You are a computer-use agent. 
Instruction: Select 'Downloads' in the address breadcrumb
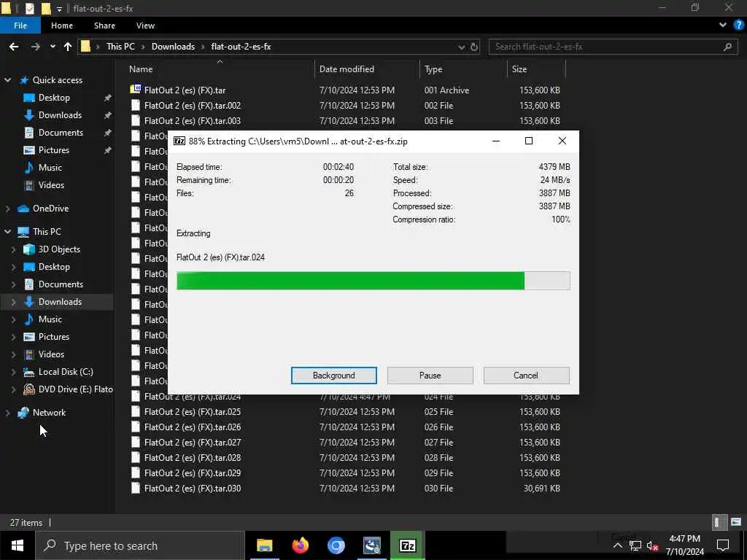click(x=173, y=47)
